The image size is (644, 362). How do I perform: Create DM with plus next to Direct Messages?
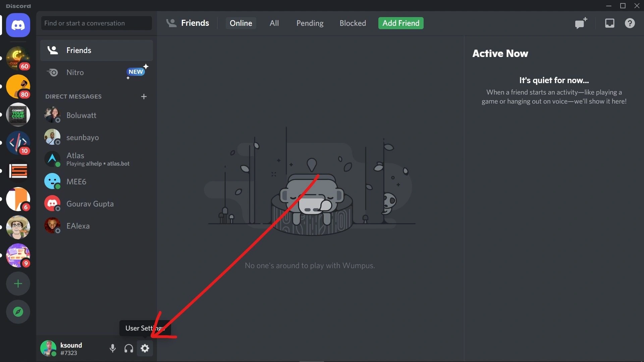point(144,97)
